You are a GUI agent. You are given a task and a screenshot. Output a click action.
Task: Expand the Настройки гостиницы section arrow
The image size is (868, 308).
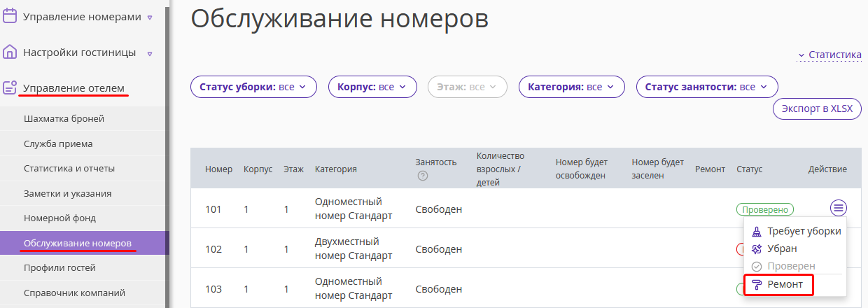pos(150,53)
